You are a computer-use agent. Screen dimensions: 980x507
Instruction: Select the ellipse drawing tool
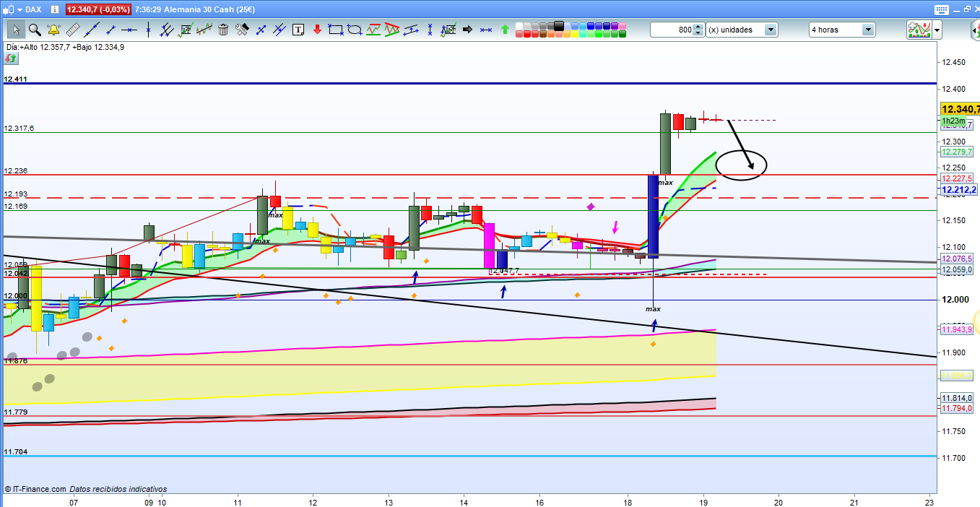(355, 30)
